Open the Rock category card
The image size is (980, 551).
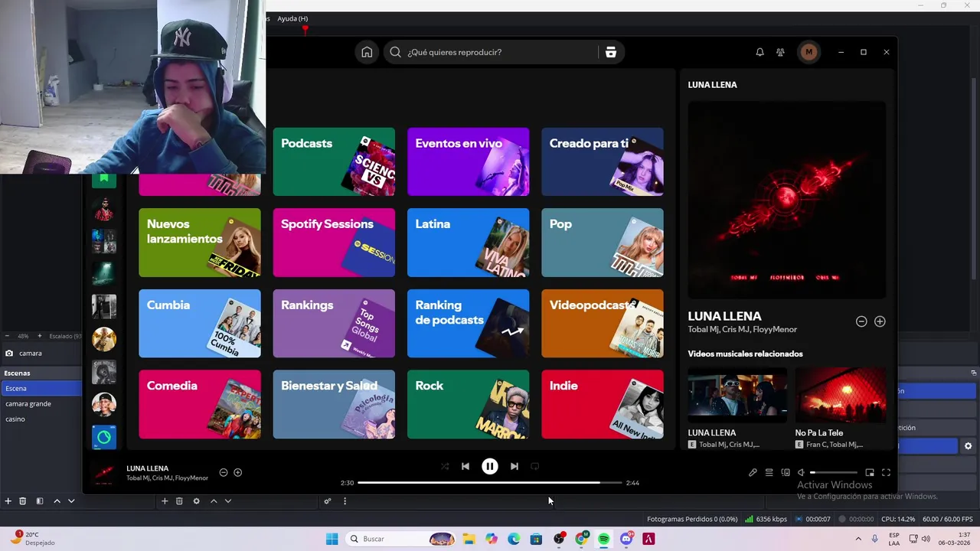468,404
